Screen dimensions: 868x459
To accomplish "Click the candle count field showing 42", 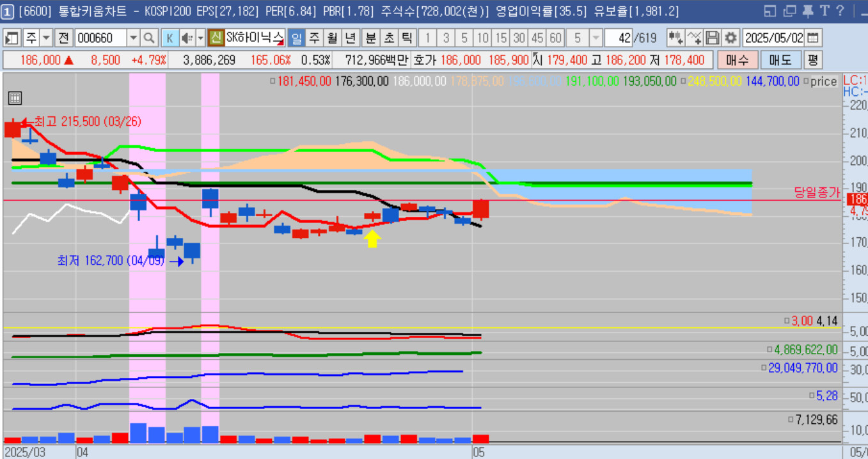I will click(618, 38).
